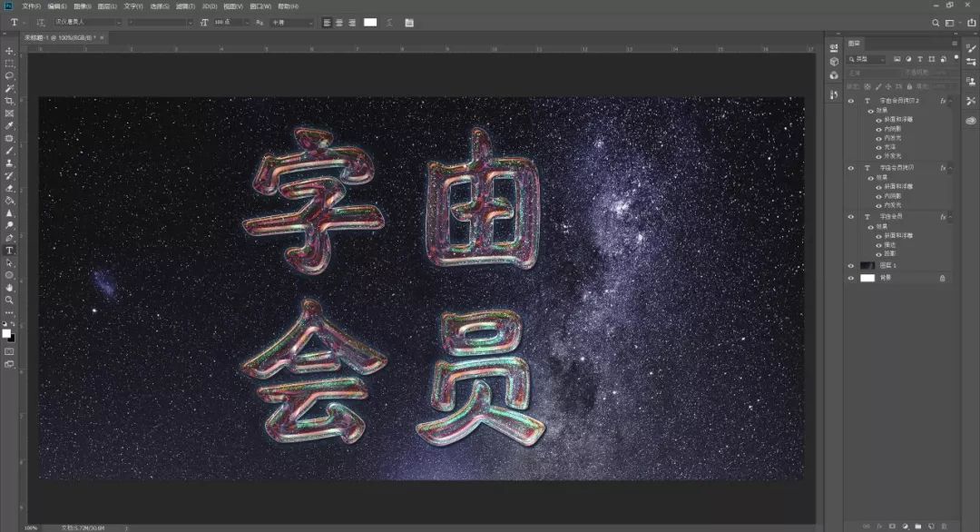Screen dimensions: 980x532
Task: Select the Zoom magnifier tool
Action: click(9, 300)
